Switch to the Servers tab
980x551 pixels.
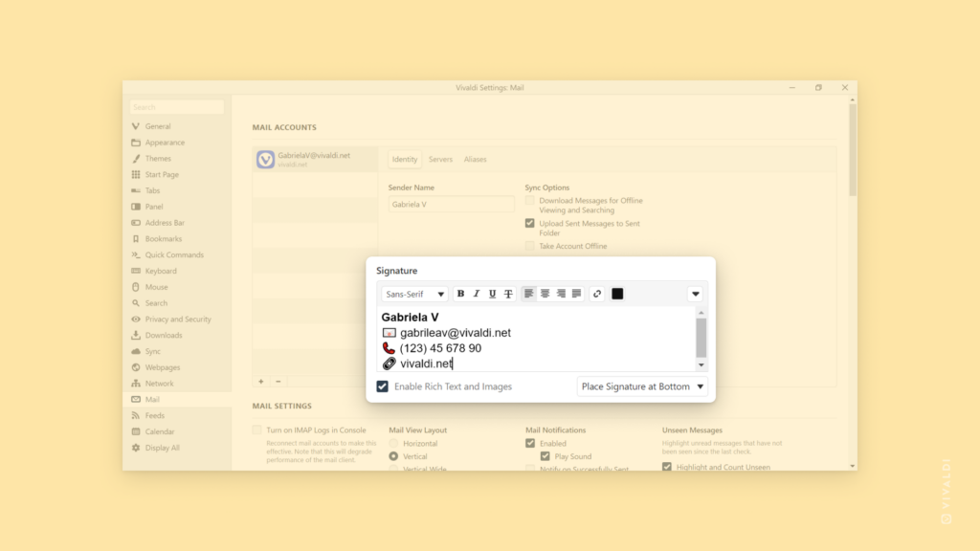tap(440, 160)
